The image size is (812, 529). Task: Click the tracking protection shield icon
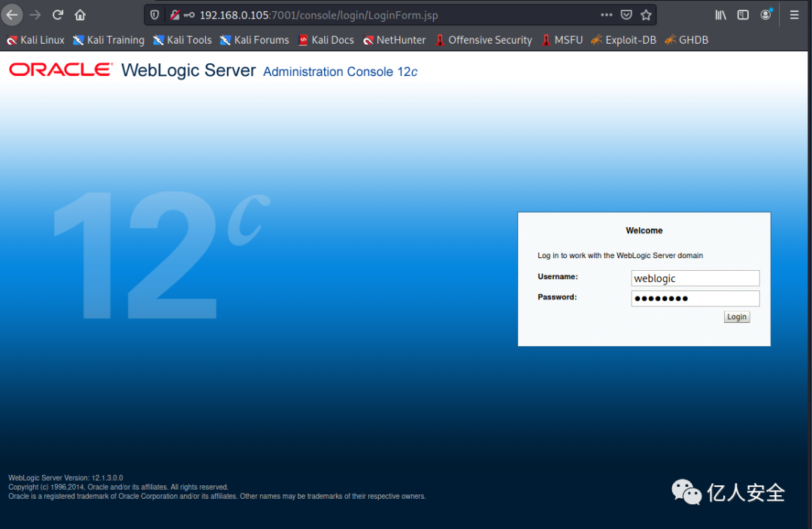[x=154, y=15]
